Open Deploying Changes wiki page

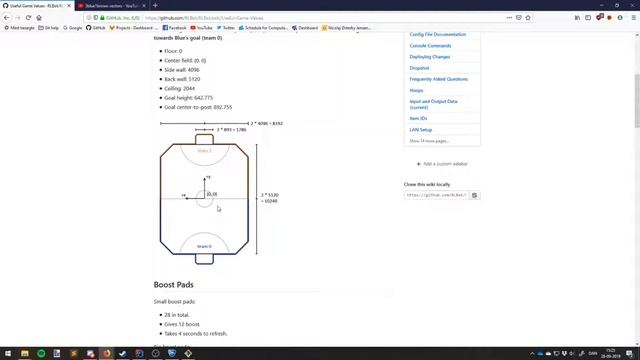click(x=430, y=57)
